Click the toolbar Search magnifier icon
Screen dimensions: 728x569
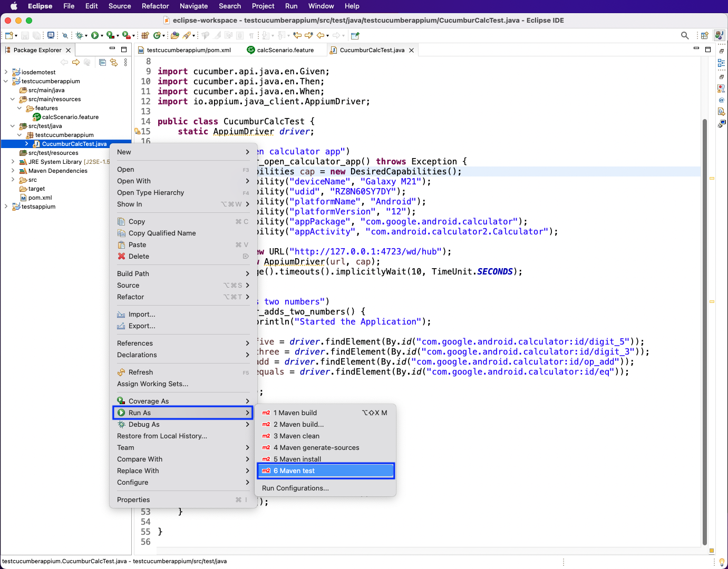click(685, 35)
